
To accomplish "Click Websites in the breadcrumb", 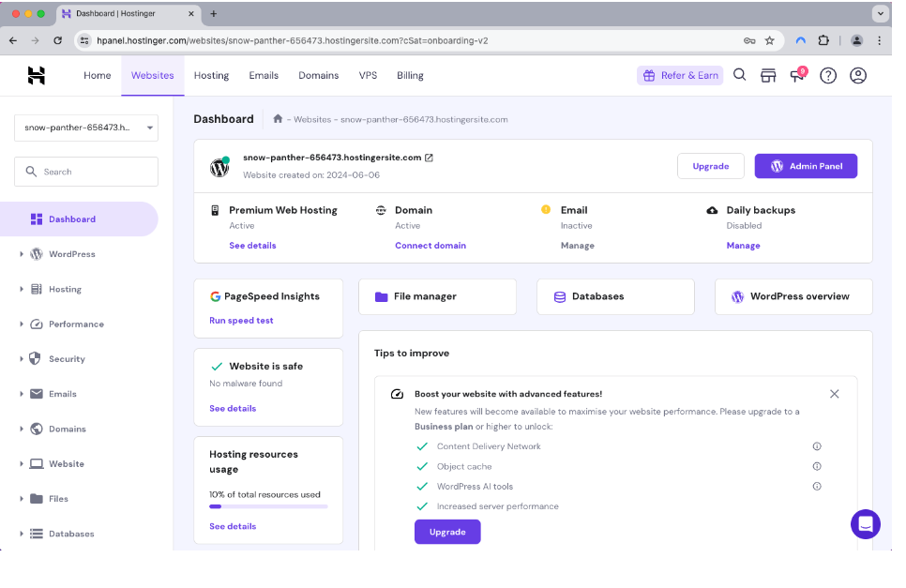I will tap(312, 119).
